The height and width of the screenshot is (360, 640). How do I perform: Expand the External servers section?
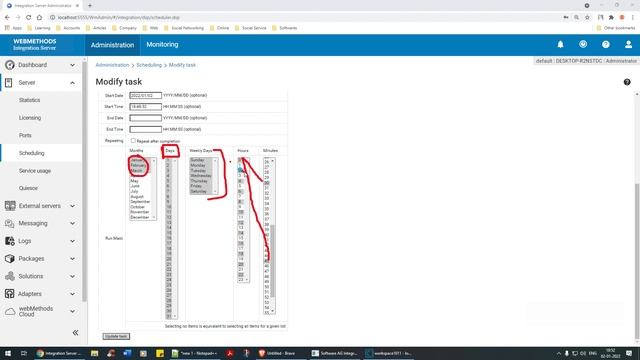(x=72, y=206)
